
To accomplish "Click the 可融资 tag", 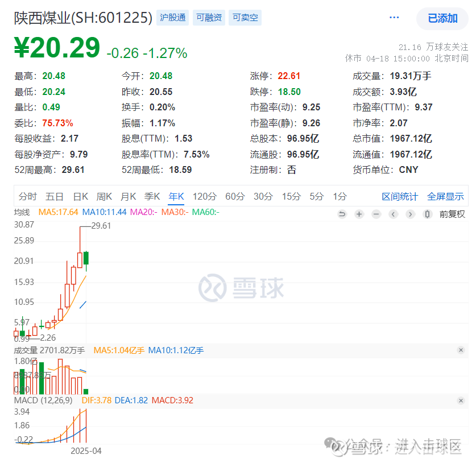I will tap(209, 18).
